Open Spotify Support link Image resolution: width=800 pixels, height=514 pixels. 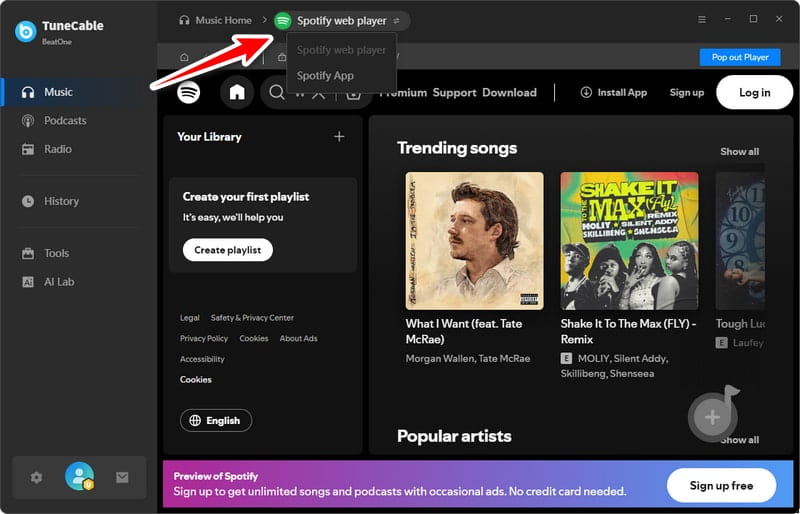pos(454,92)
